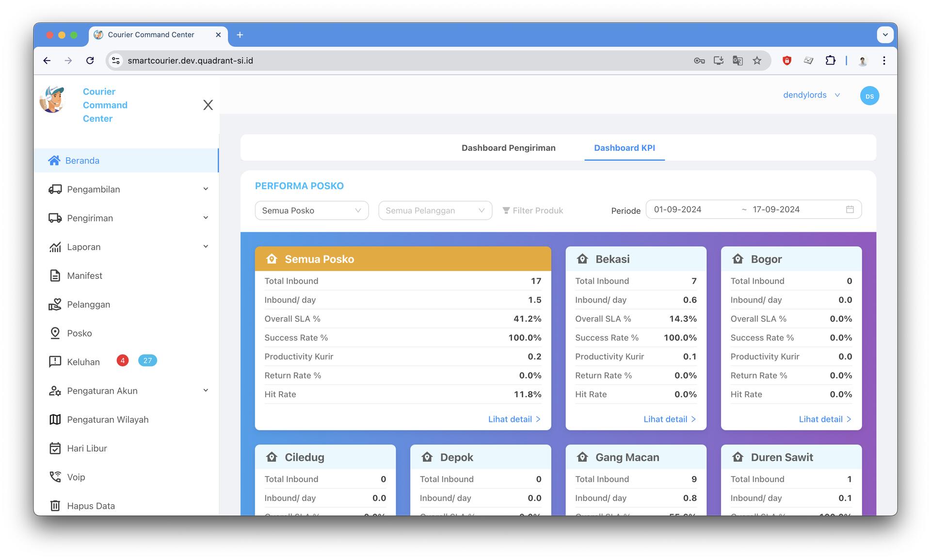Image resolution: width=931 pixels, height=560 pixels.
Task: Close the sidebar with X icon
Action: coord(208,105)
